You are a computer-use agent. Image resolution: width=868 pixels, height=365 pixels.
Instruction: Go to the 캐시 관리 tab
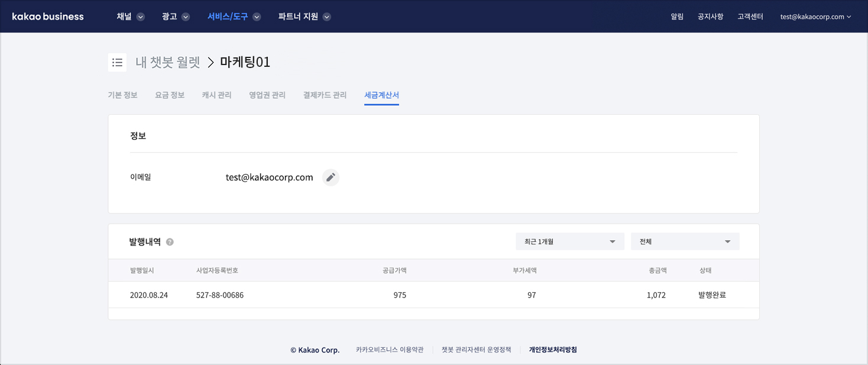coord(216,95)
